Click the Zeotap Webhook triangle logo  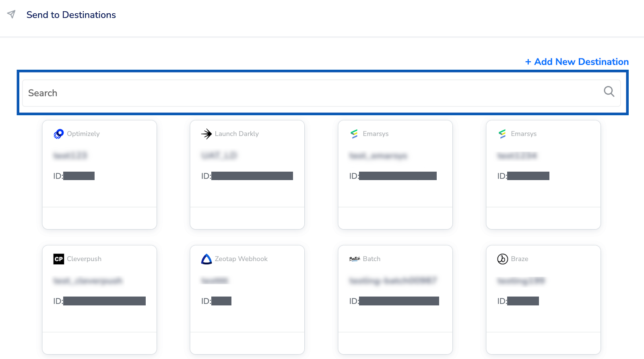pos(206,259)
